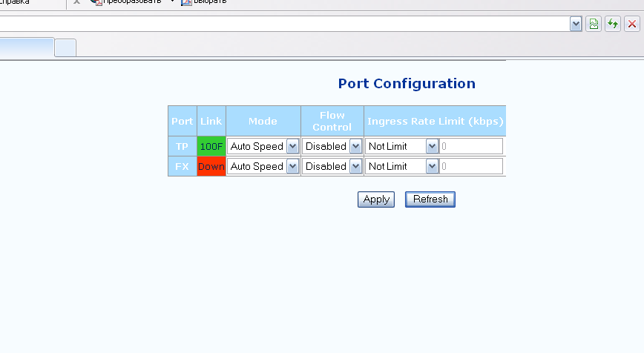Click the red Down link status cell
This screenshot has height=353, width=644.
211,166
